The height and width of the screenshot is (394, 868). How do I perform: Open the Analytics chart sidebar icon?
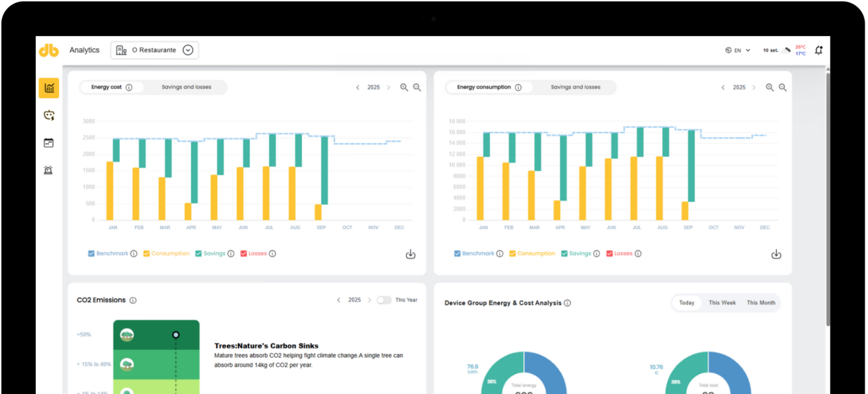coord(49,88)
